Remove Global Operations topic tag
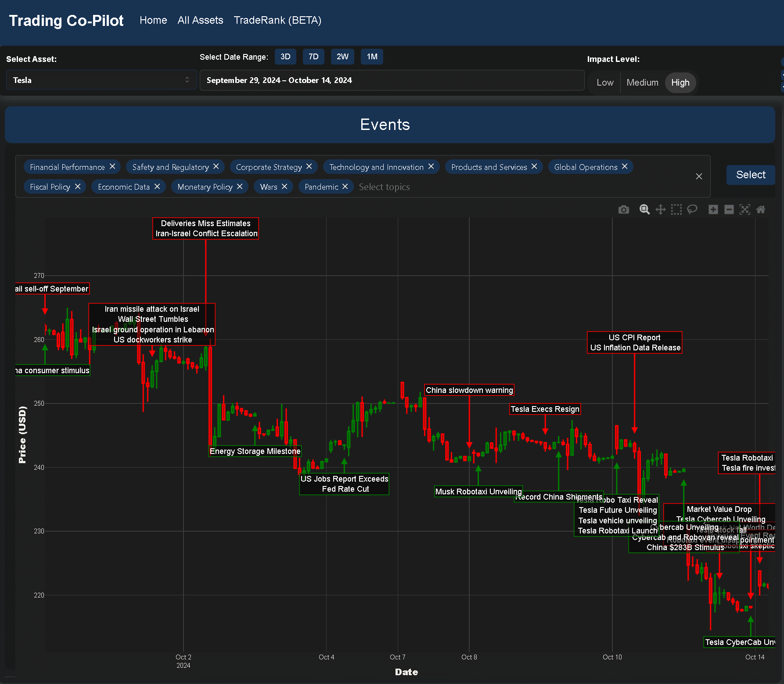 [625, 166]
